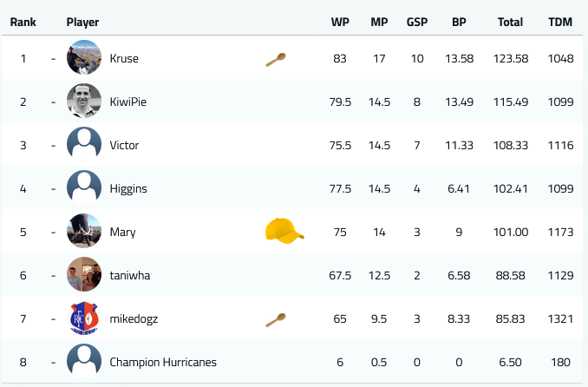Select the taniwha player name
Image resolution: width=588 pixels, height=387 pixels.
click(130, 275)
